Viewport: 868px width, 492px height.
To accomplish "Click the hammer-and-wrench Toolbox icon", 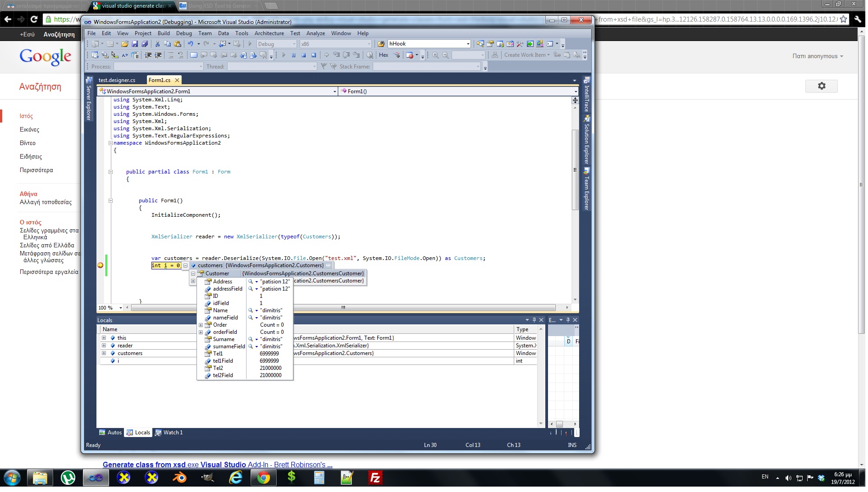I will tap(520, 44).
